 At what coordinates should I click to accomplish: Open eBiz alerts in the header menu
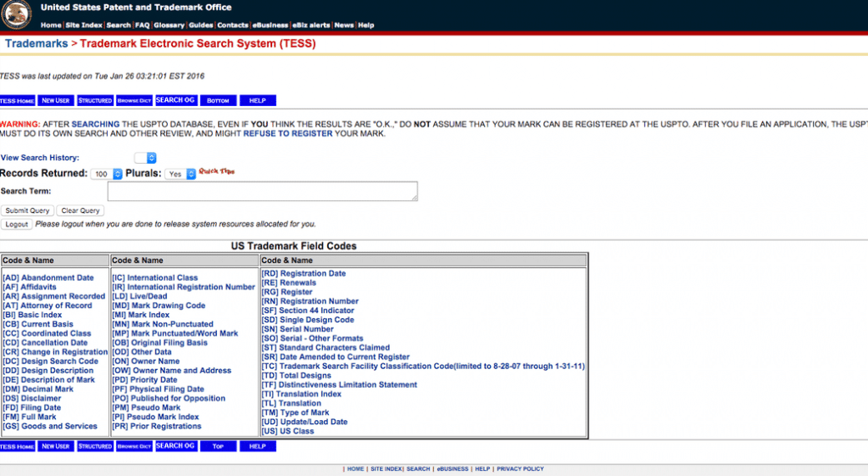point(311,25)
